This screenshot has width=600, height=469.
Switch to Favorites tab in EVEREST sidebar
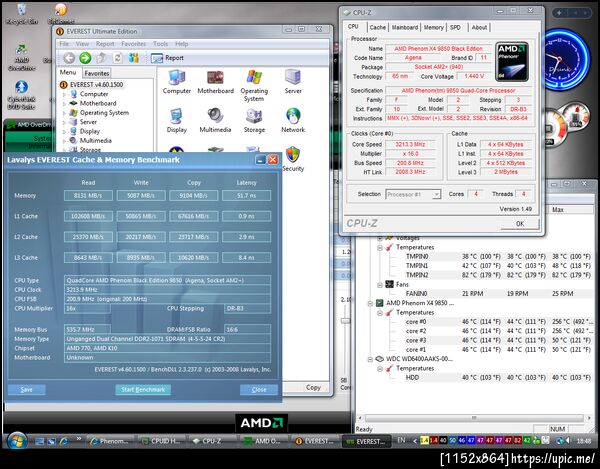pyautogui.click(x=97, y=73)
